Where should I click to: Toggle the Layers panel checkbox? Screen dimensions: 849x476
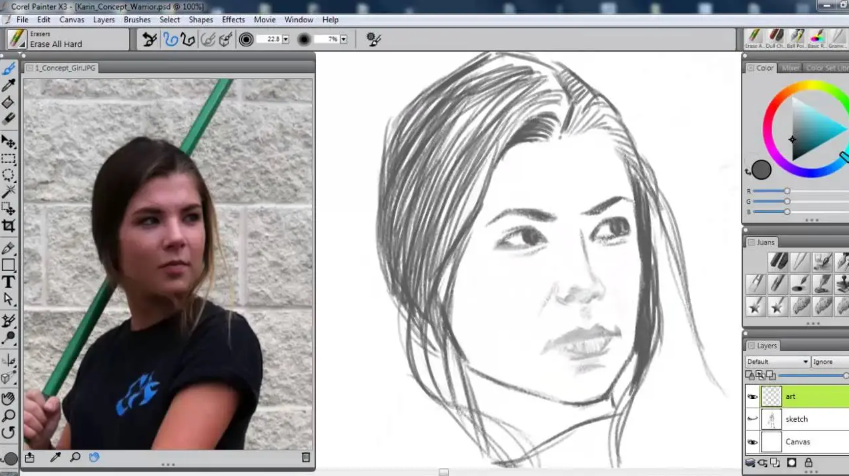point(752,345)
